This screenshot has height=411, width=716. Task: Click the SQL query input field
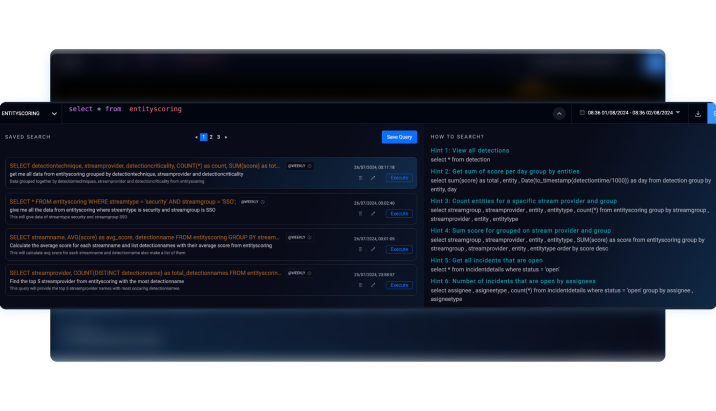click(300, 109)
